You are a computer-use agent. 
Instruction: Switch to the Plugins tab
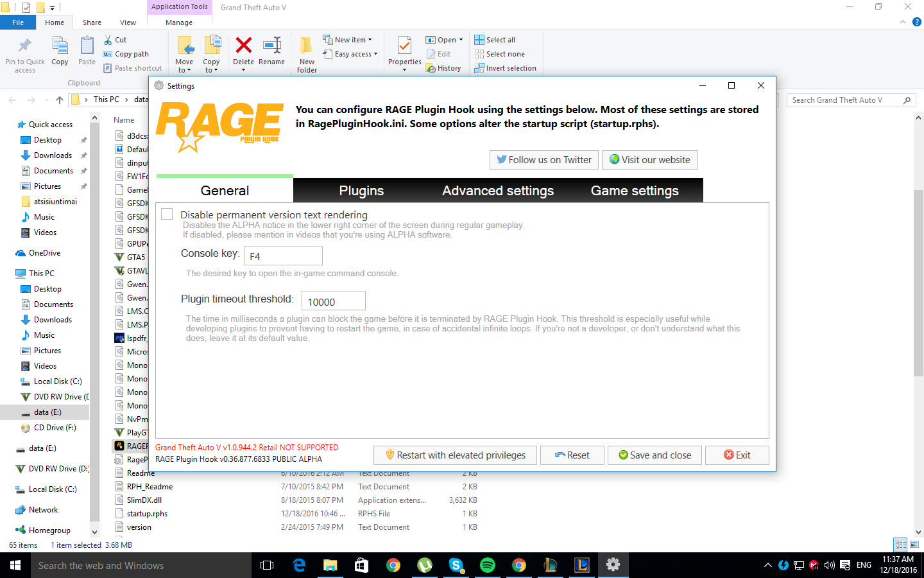click(361, 191)
